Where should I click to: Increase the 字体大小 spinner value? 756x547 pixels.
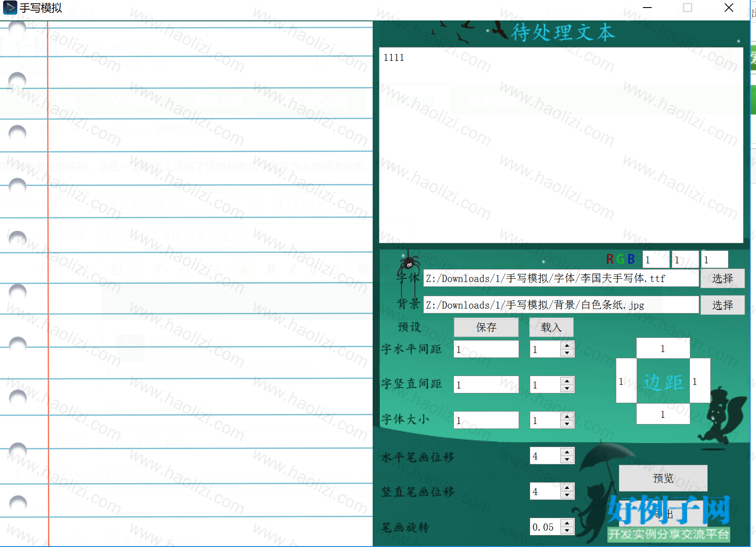click(x=567, y=416)
